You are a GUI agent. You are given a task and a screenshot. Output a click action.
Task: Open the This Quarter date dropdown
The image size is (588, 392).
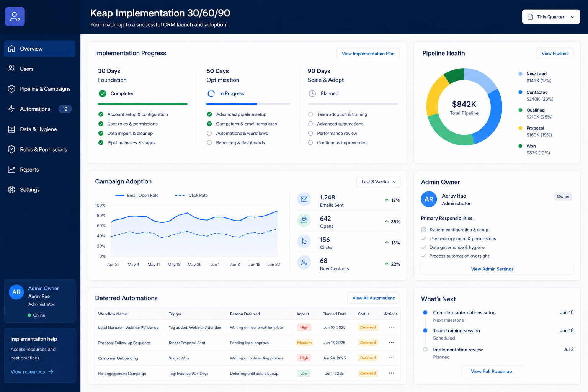pyautogui.click(x=551, y=17)
